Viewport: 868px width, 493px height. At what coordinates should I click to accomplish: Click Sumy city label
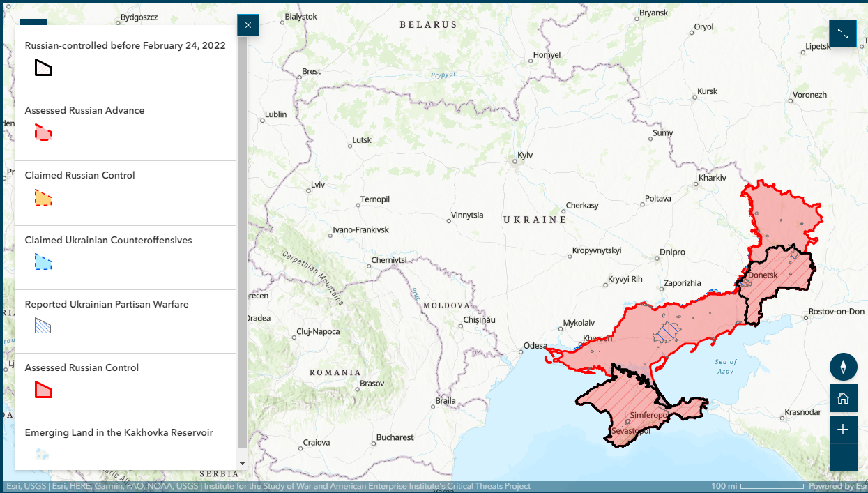662,132
